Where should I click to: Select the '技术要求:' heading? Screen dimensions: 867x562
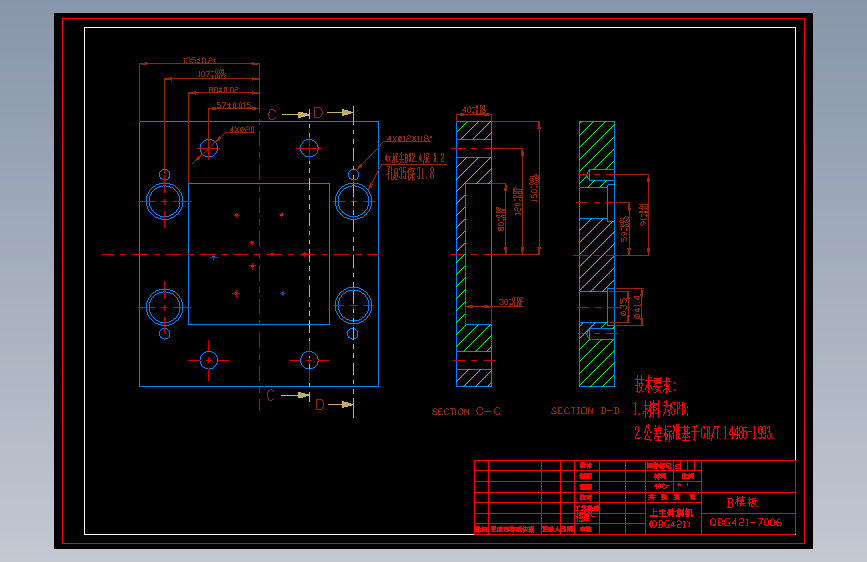click(x=655, y=384)
